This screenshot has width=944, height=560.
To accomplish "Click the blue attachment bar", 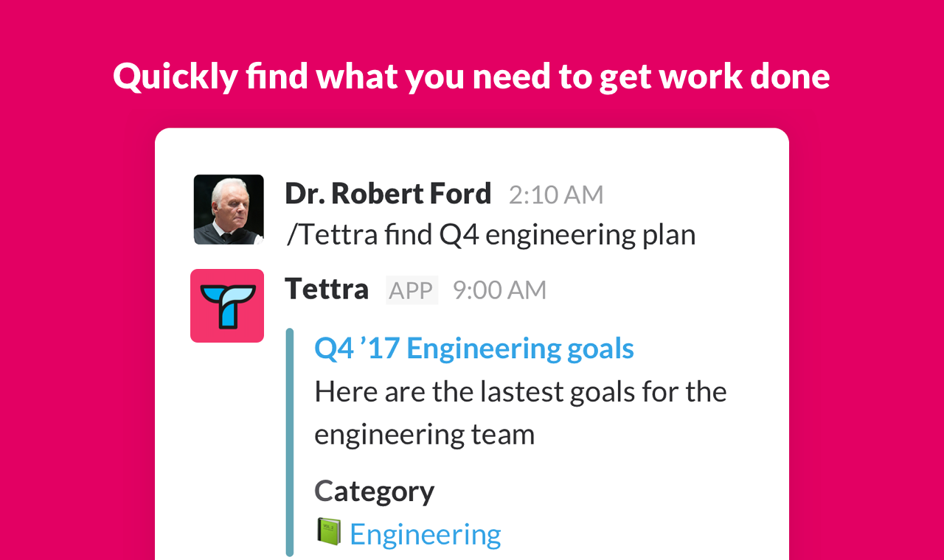I will coord(290,442).
